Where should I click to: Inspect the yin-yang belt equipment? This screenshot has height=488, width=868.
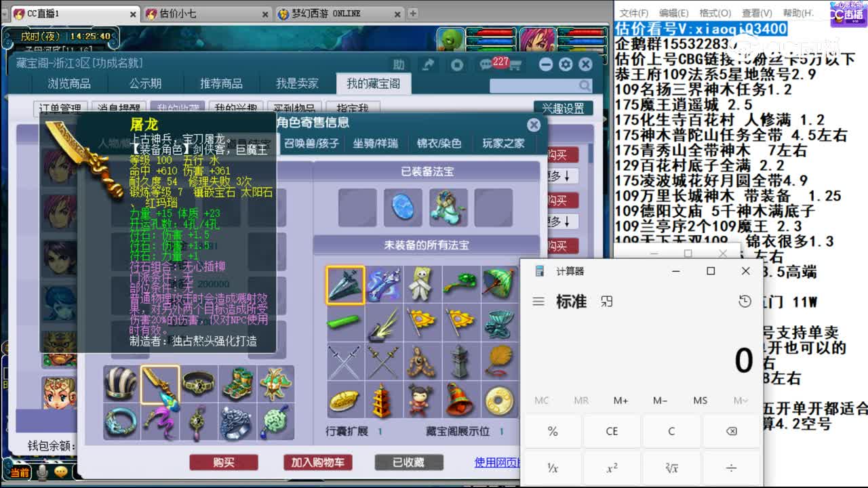click(199, 384)
